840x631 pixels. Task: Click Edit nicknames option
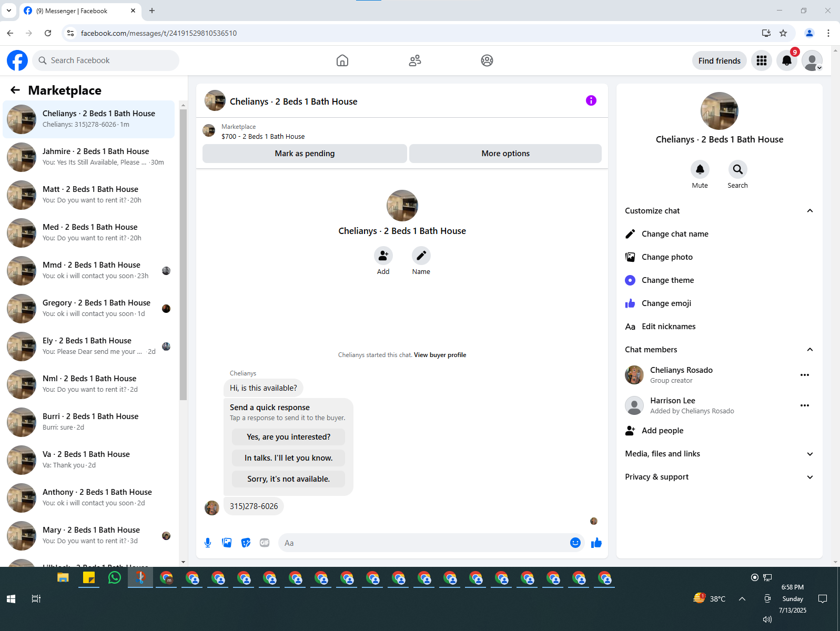click(x=719, y=327)
